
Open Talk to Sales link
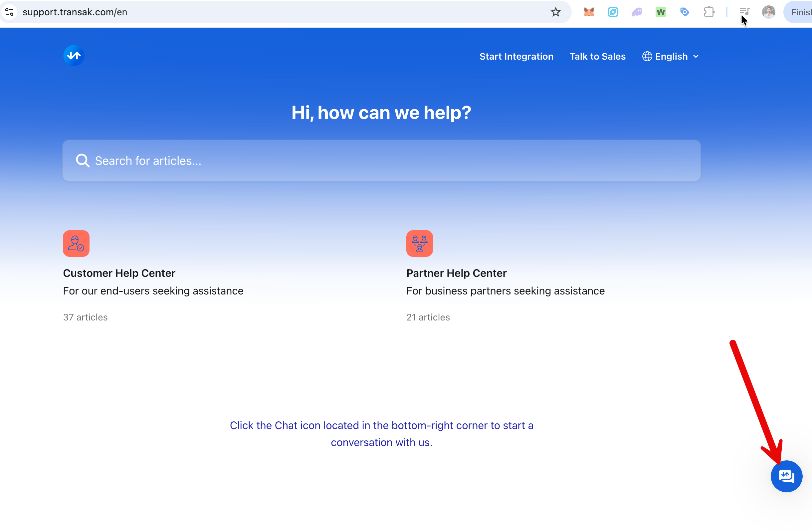[x=597, y=56]
